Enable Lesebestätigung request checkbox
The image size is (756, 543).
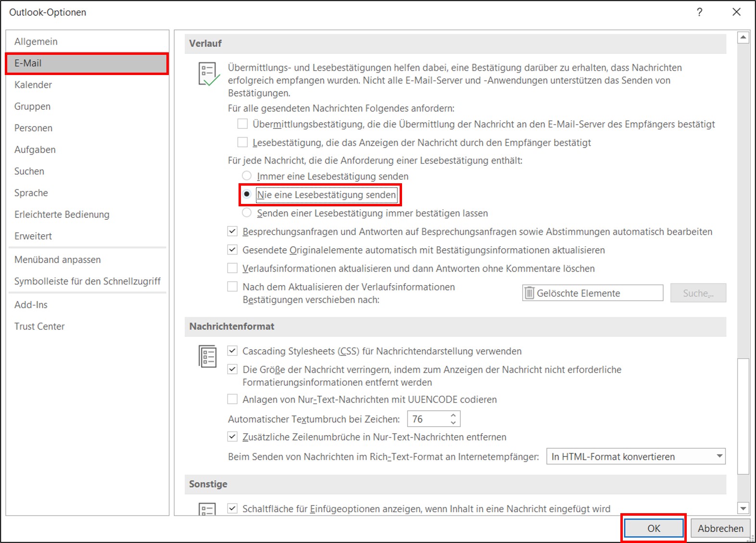(x=243, y=142)
